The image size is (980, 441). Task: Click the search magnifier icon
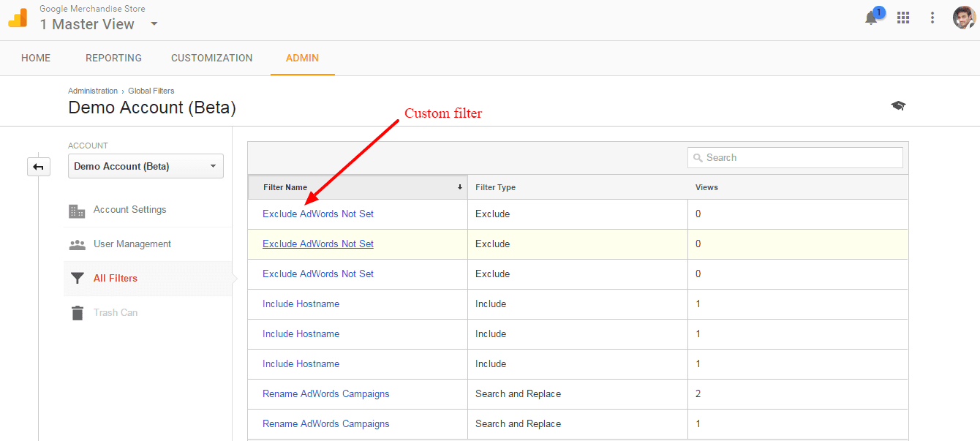698,158
